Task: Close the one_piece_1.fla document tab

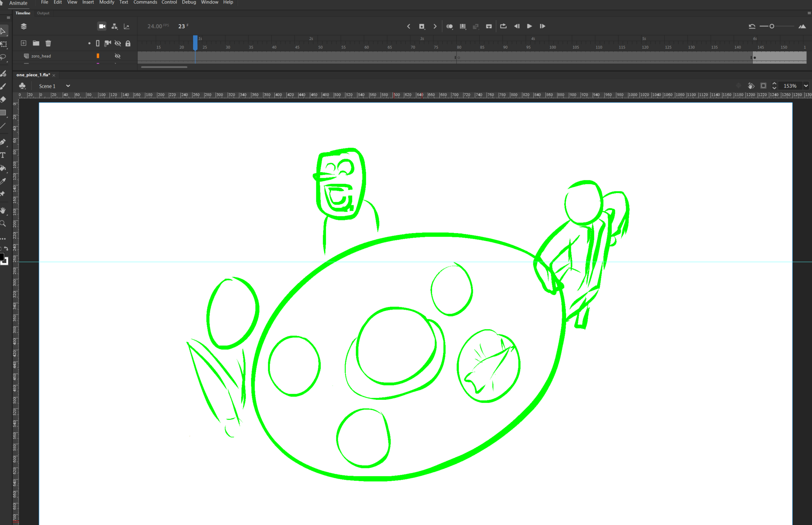Action: click(x=54, y=75)
